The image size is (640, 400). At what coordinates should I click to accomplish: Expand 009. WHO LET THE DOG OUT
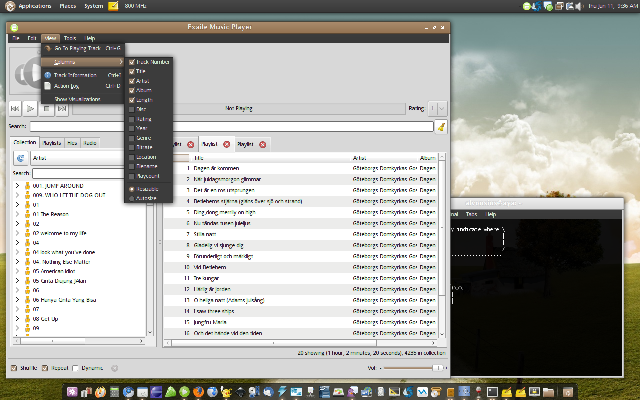(x=18, y=195)
